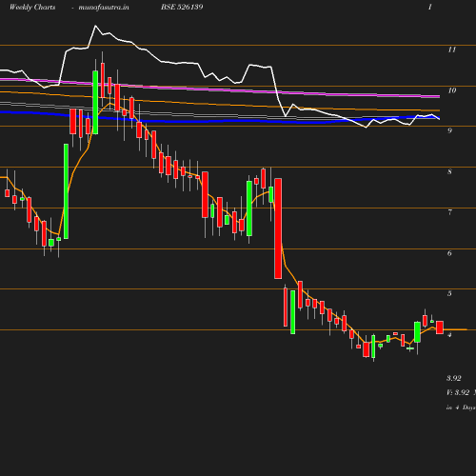This screenshot has width=476, height=476.
Task: Click the 'V: 3.92' value text
Action: click(x=458, y=392)
